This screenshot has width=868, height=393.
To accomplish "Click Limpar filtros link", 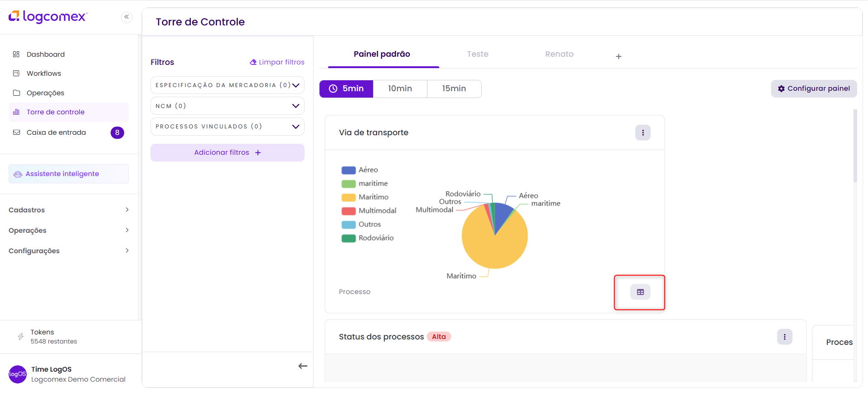I will (x=277, y=62).
